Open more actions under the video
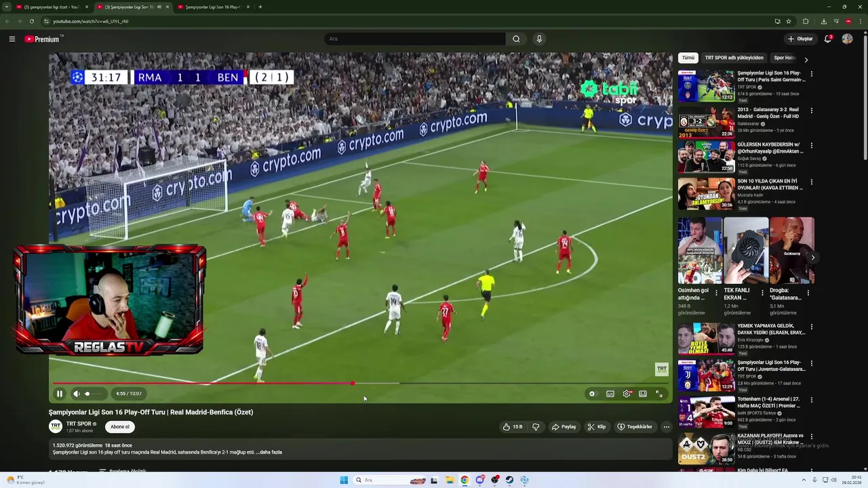Screen dimensions: 868x488 pyautogui.click(x=667, y=427)
